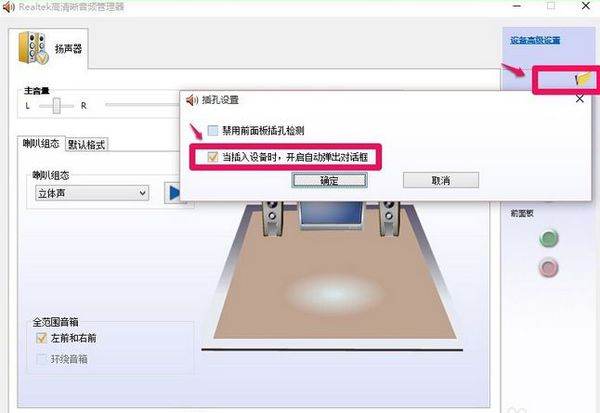Click the L-R balance slider handle
Image resolution: width=600 pixels, height=413 pixels.
(57, 106)
